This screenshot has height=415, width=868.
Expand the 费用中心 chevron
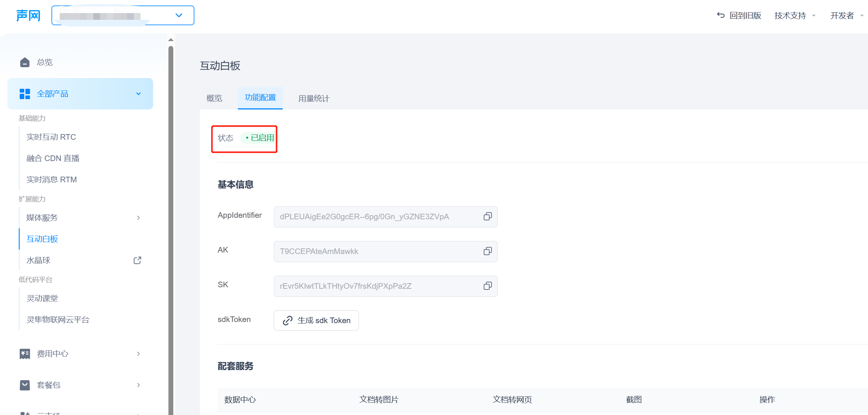[x=139, y=354]
